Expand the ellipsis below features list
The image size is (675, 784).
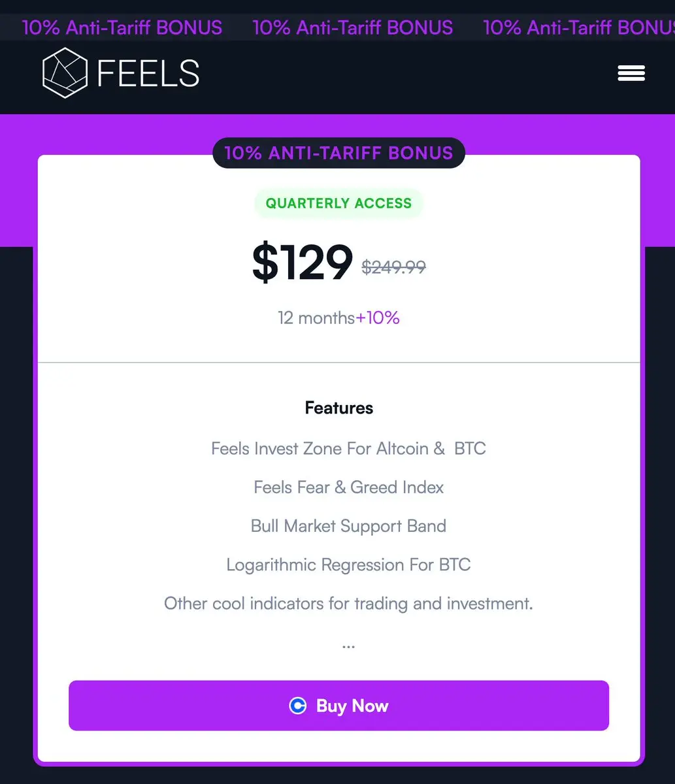point(348,645)
